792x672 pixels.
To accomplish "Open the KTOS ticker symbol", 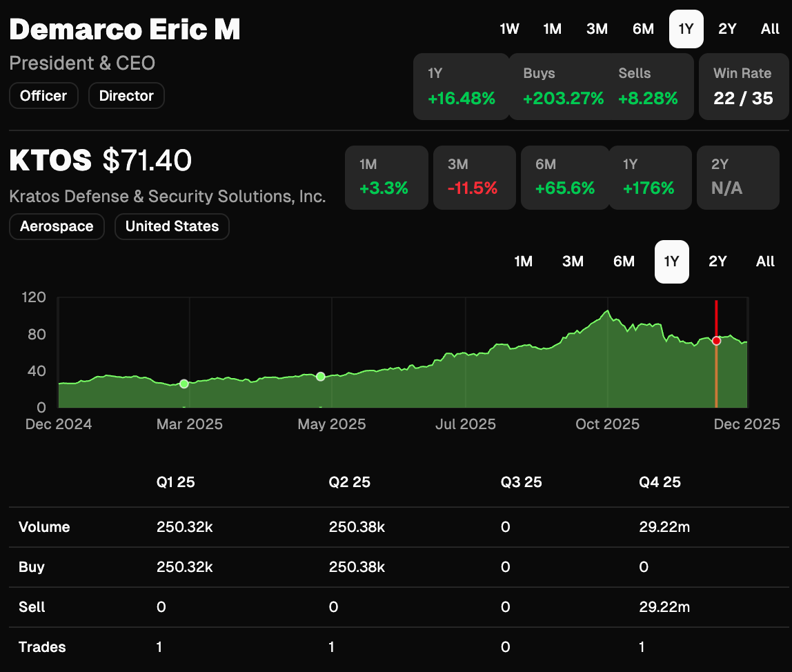I will tap(50, 160).
